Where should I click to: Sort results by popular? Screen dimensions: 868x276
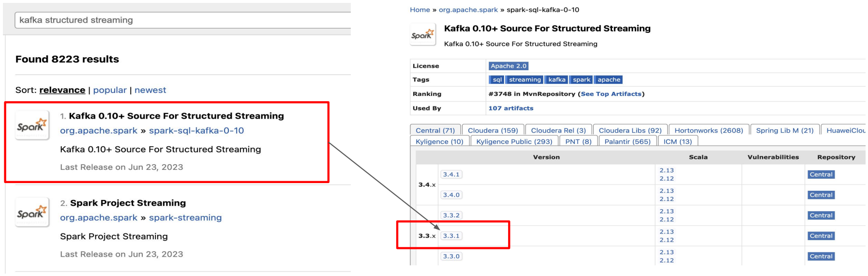(110, 90)
